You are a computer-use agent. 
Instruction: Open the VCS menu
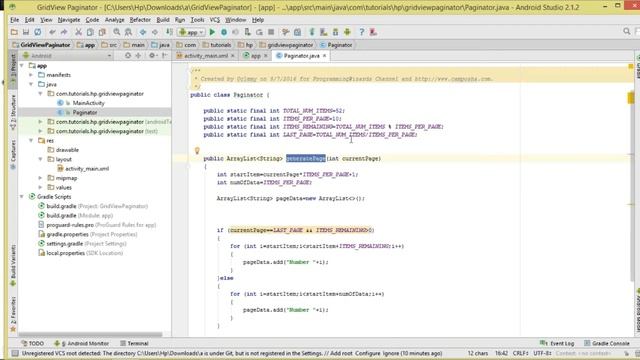click(x=215, y=20)
